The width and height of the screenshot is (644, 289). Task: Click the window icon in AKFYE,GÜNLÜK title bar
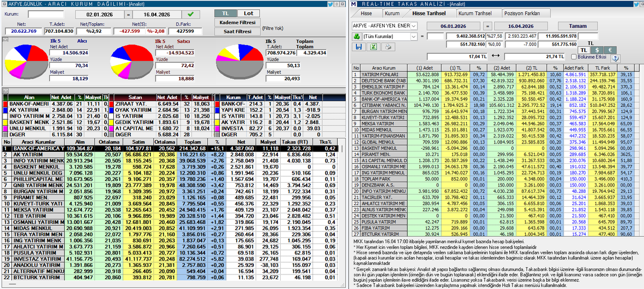3,4
